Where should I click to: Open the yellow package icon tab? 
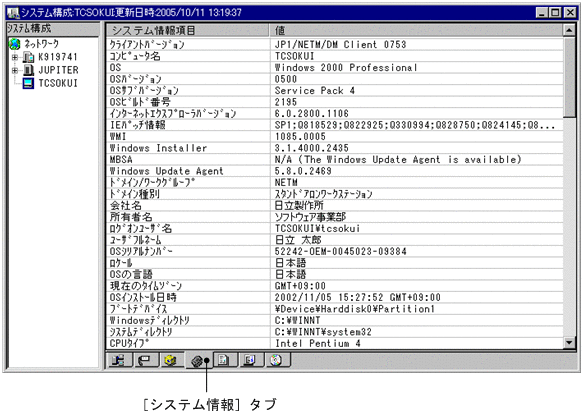(171, 360)
